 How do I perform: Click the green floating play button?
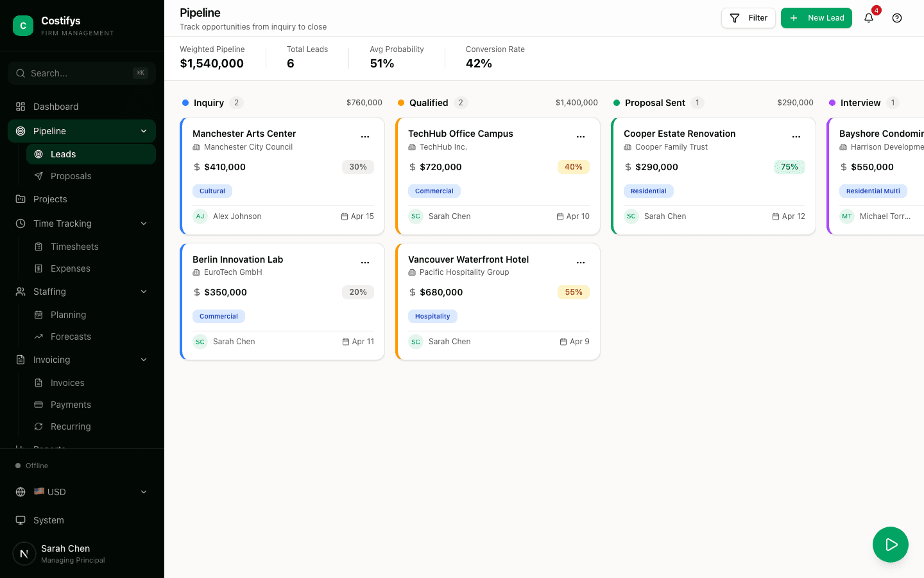[x=891, y=545]
